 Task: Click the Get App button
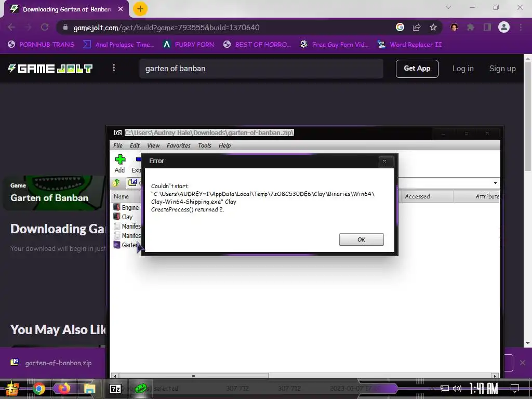coord(417,69)
